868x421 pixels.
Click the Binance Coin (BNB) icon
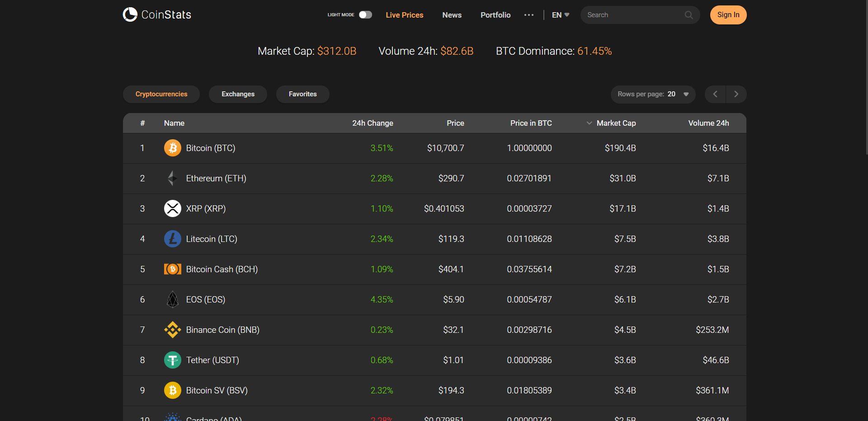[x=173, y=330]
